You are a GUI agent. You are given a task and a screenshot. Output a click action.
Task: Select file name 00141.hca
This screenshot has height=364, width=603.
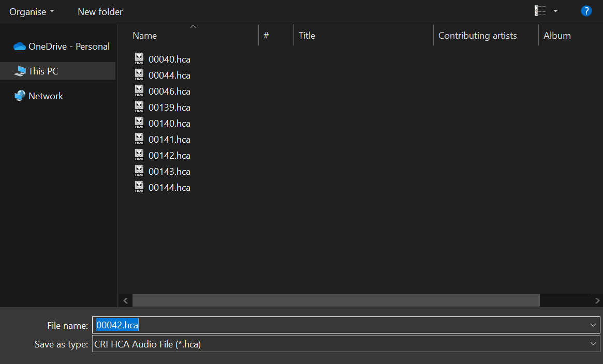pyautogui.click(x=169, y=140)
